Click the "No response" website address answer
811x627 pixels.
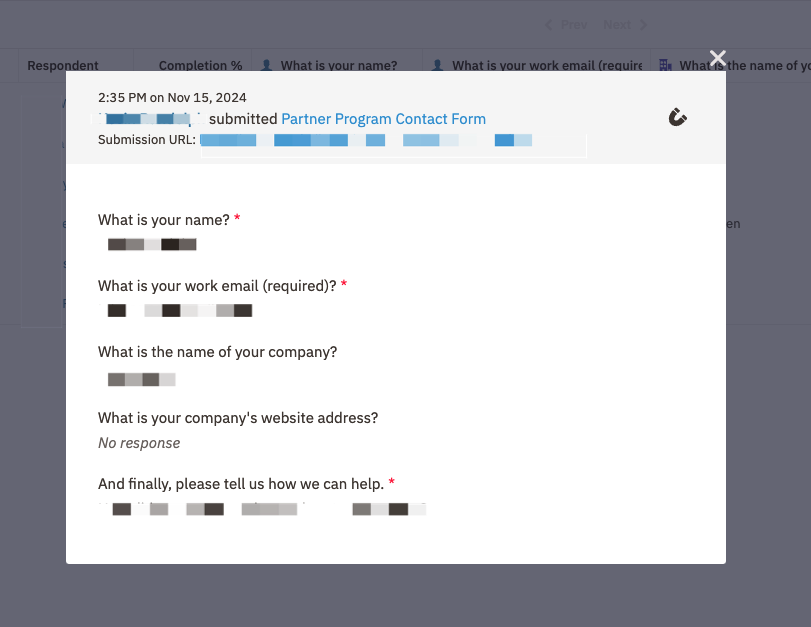[x=139, y=443]
